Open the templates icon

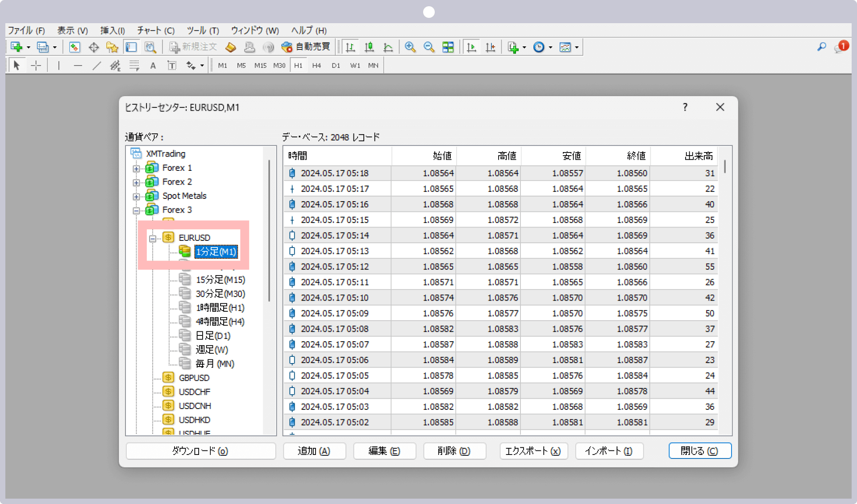click(565, 47)
